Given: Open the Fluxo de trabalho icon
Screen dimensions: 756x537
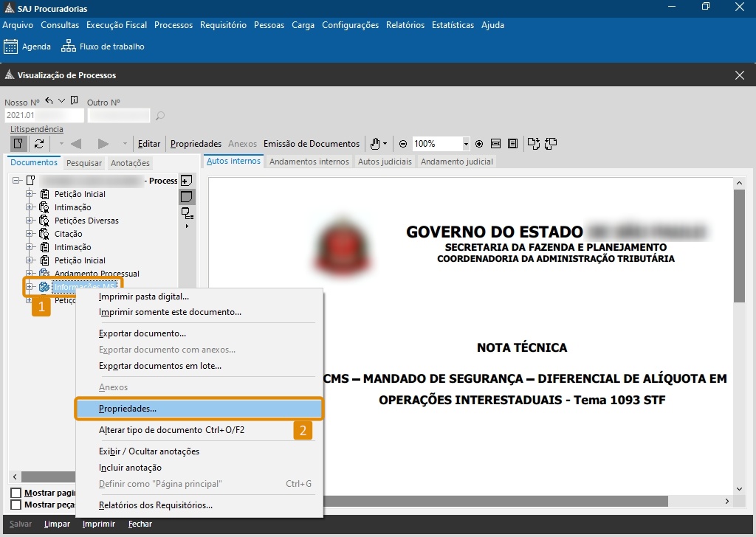Looking at the screenshot, I should tap(69, 46).
